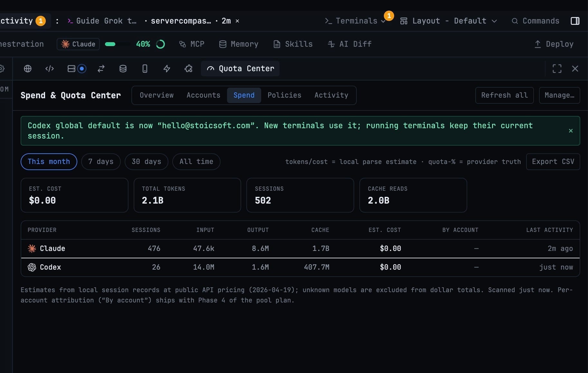Close the Quota Center panel
The height and width of the screenshot is (373, 588).
point(575,69)
